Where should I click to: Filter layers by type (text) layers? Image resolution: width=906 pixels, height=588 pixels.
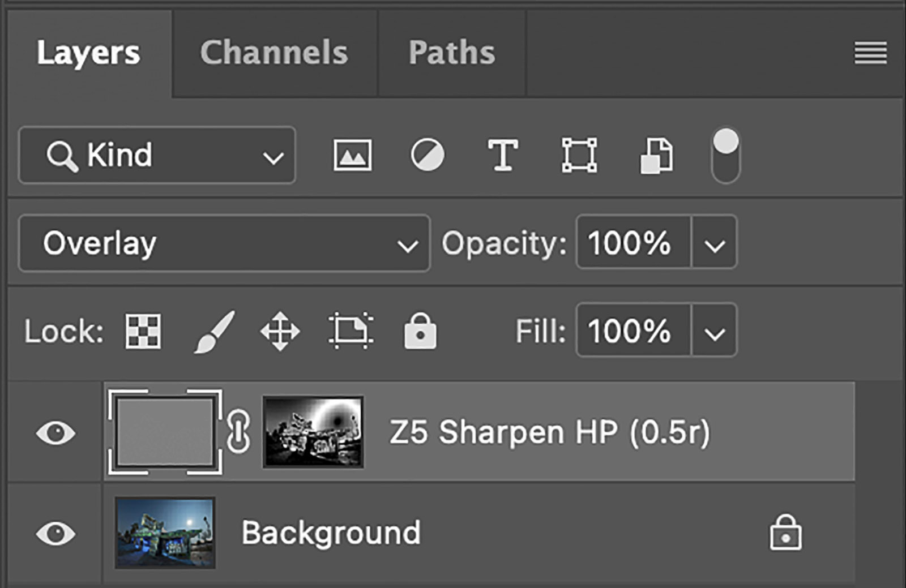pyautogui.click(x=503, y=155)
